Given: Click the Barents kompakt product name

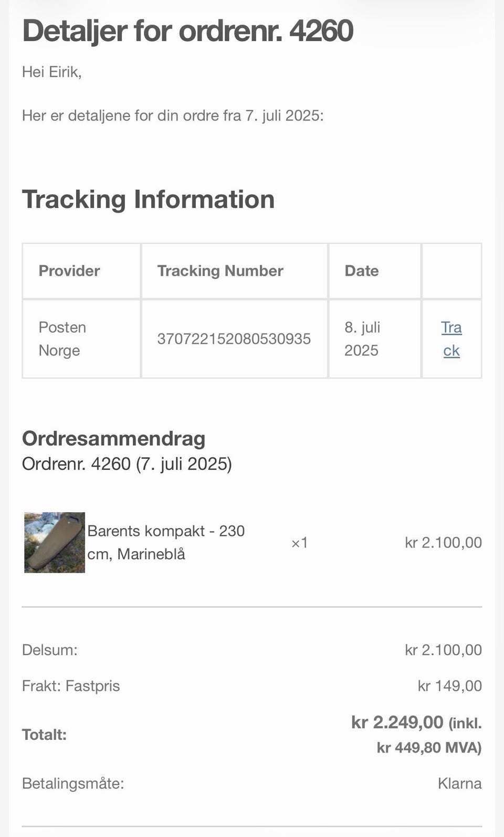Looking at the screenshot, I should click(166, 542).
